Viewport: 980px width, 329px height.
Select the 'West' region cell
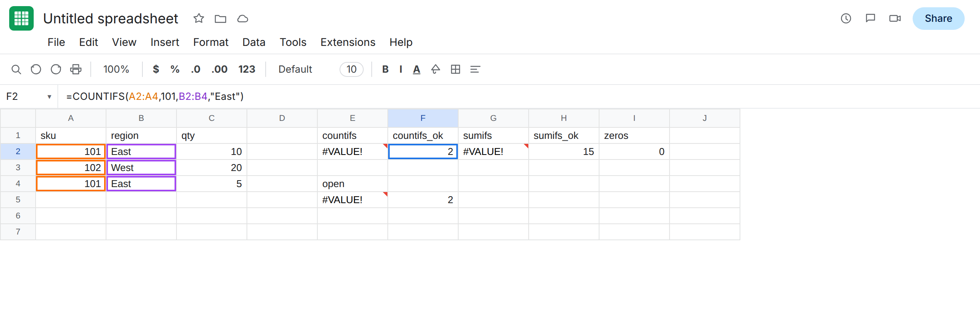point(141,168)
